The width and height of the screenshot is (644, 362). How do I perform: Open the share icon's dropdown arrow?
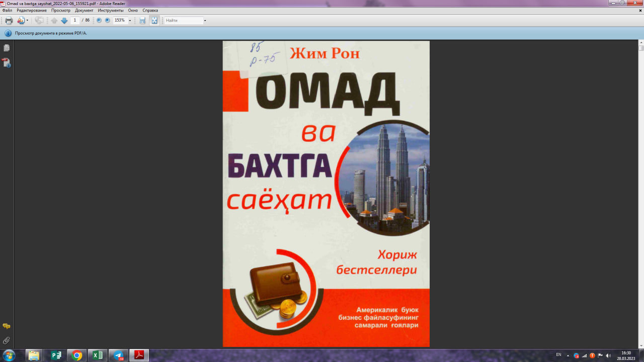(27, 21)
